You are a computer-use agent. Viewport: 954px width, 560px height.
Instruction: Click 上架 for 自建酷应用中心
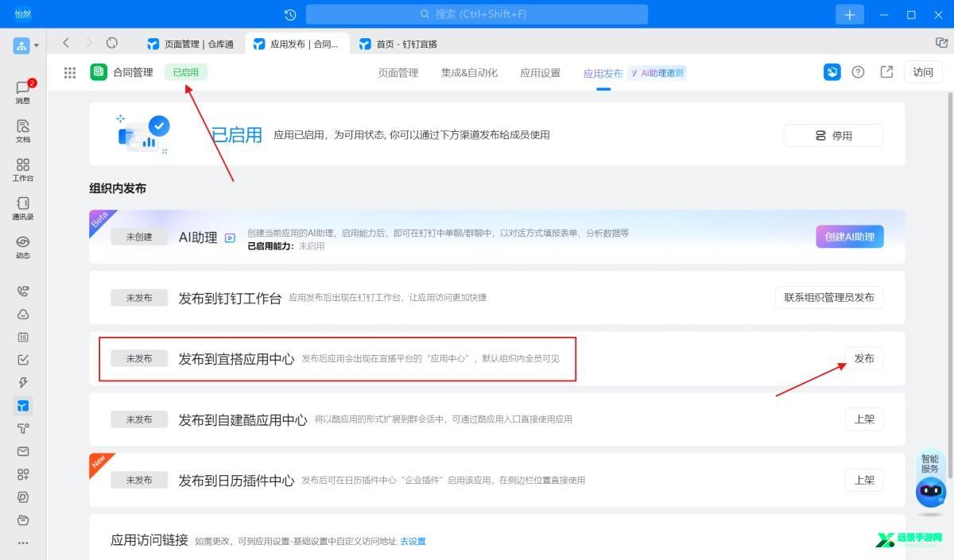click(864, 419)
